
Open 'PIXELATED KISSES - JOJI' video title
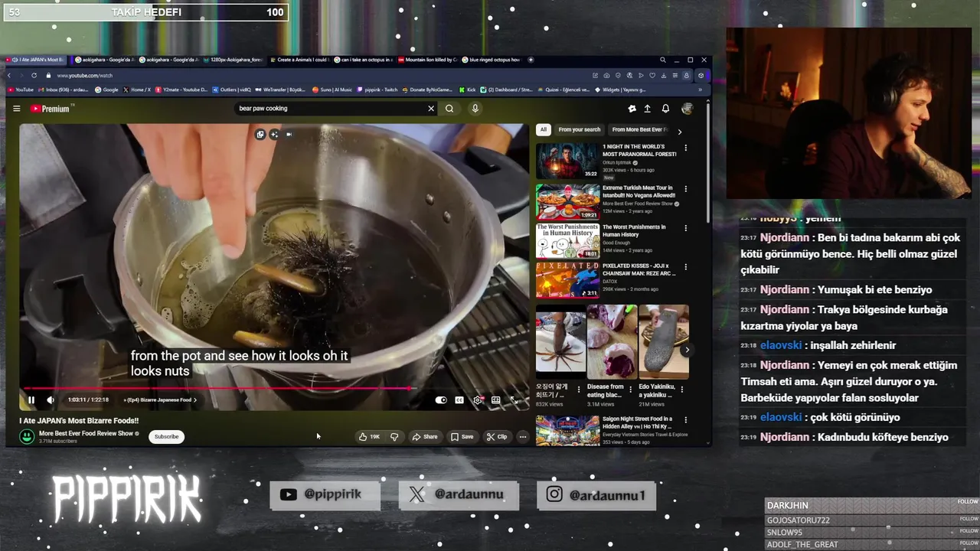639,269
